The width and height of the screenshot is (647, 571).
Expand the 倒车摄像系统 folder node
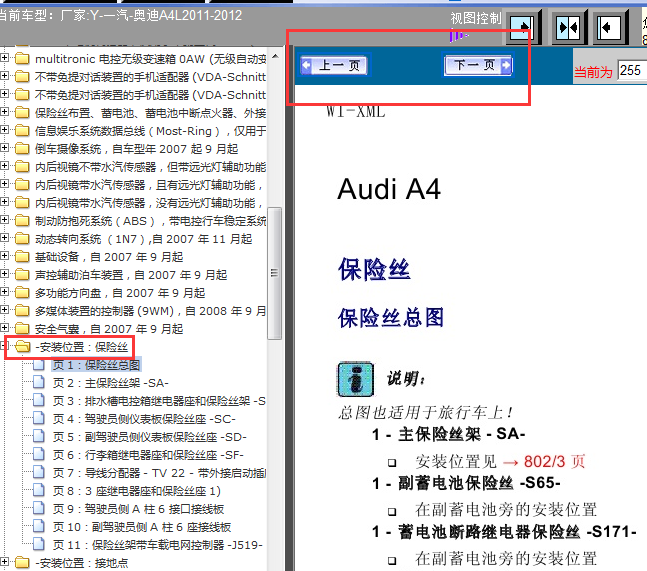[5, 148]
